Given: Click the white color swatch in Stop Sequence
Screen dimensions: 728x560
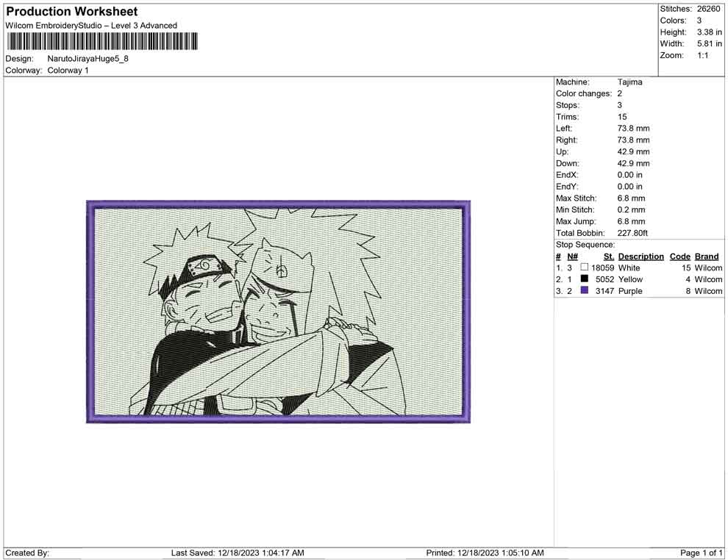Looking at the screenshot, I should (584, 268).
